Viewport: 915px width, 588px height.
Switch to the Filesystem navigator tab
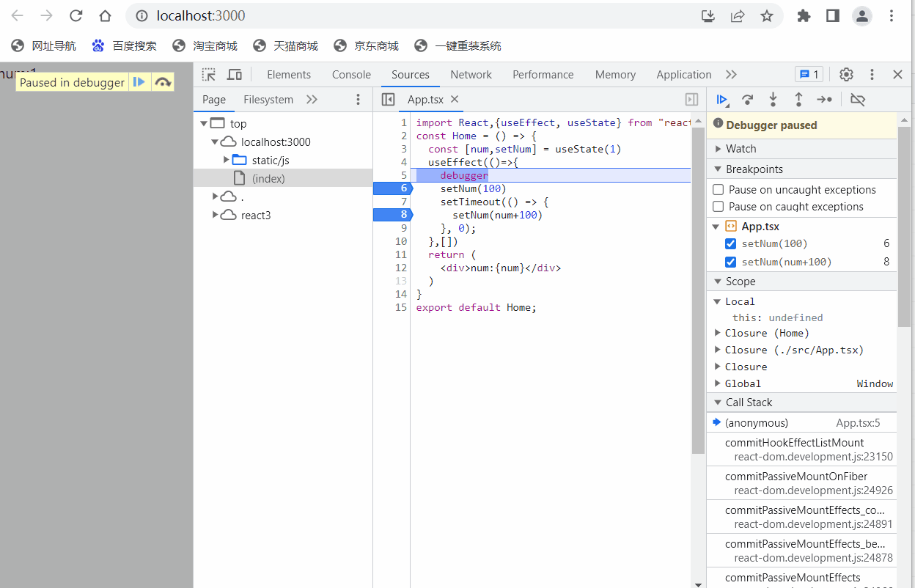(x=268, y=99)
